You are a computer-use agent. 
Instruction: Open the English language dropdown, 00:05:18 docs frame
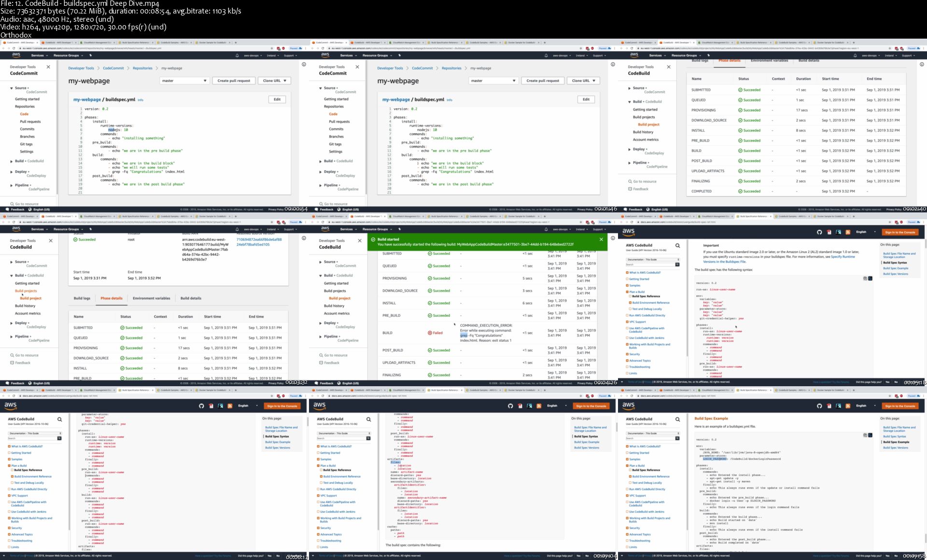click(x=866, y=232)
